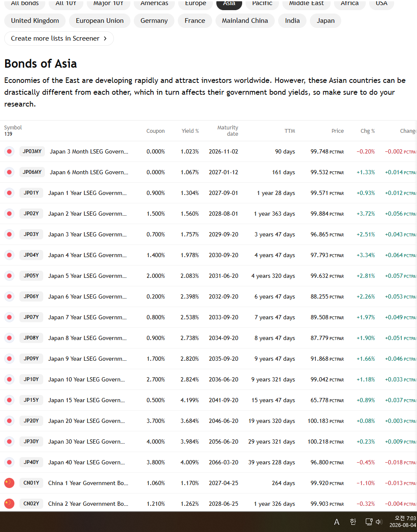Screen dimensions: 417x532
Task: Click TTM value 39 years 228 days
Action: point(272,462)
